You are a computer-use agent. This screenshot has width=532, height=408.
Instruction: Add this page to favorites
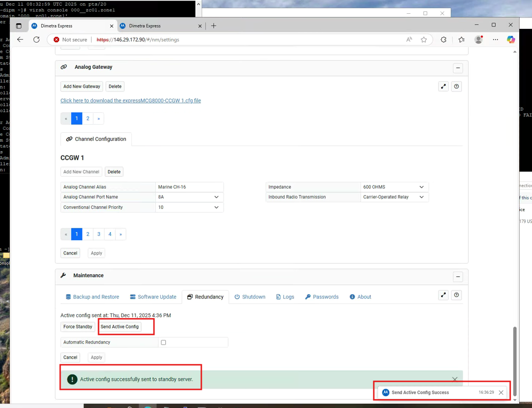424,40
